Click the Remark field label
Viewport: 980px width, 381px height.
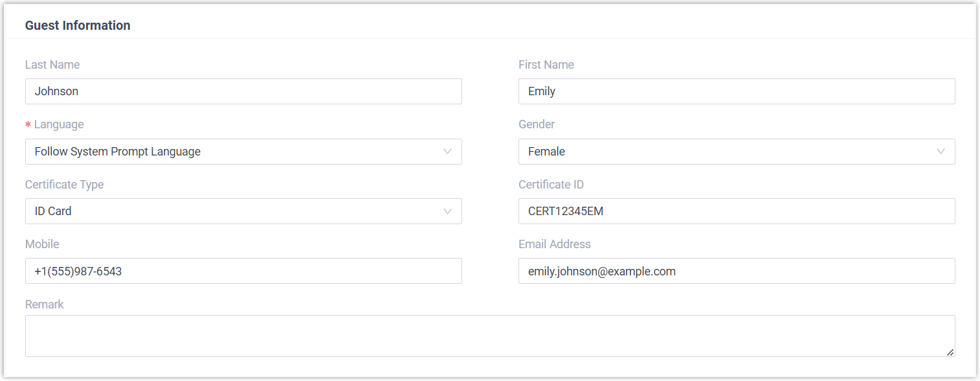click(45, 305)
